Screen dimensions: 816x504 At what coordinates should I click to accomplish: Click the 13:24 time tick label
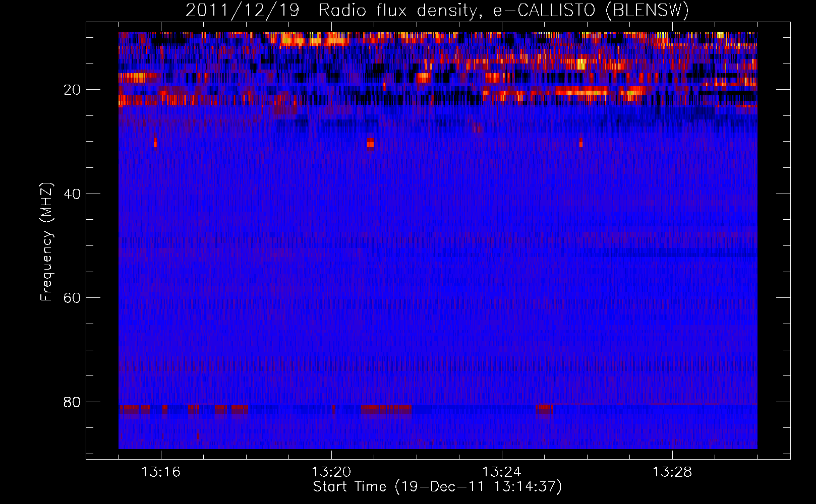(x=502, y=472)
